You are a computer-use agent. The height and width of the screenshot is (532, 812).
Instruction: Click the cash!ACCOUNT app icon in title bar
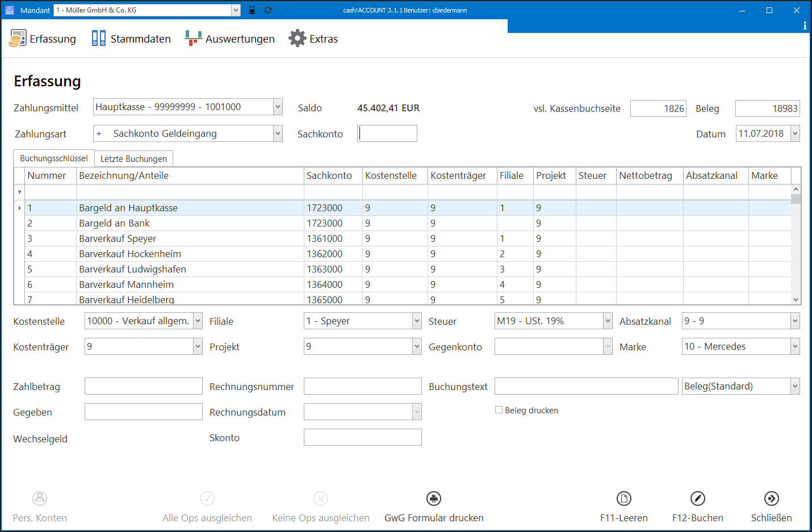click(10, 10)
